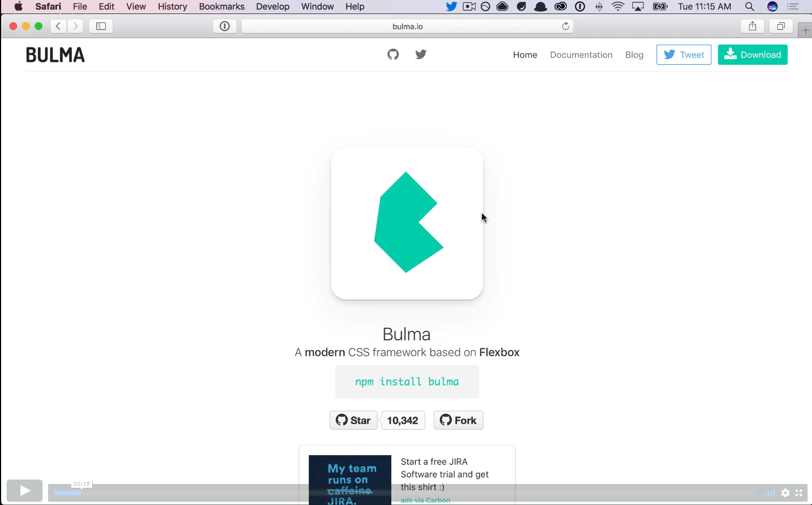Launch Siri from the menu bar
The image size is (812, 505).
pos(773,7)
